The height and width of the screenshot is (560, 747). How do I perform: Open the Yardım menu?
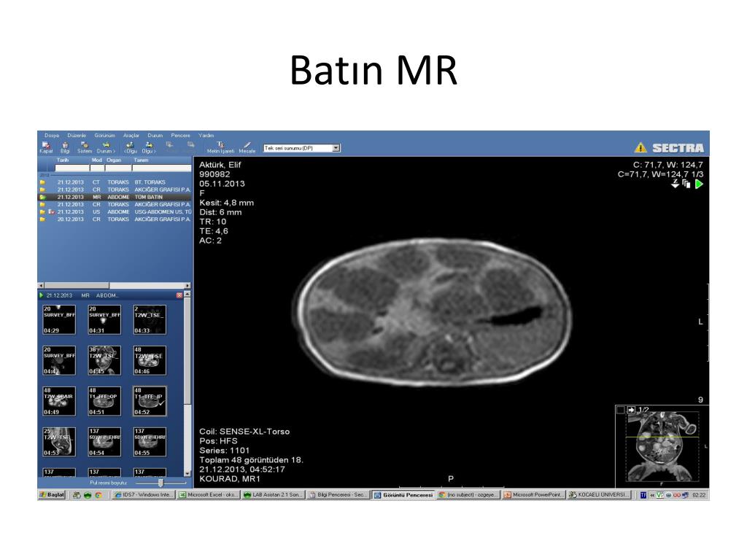coord(206,135)
